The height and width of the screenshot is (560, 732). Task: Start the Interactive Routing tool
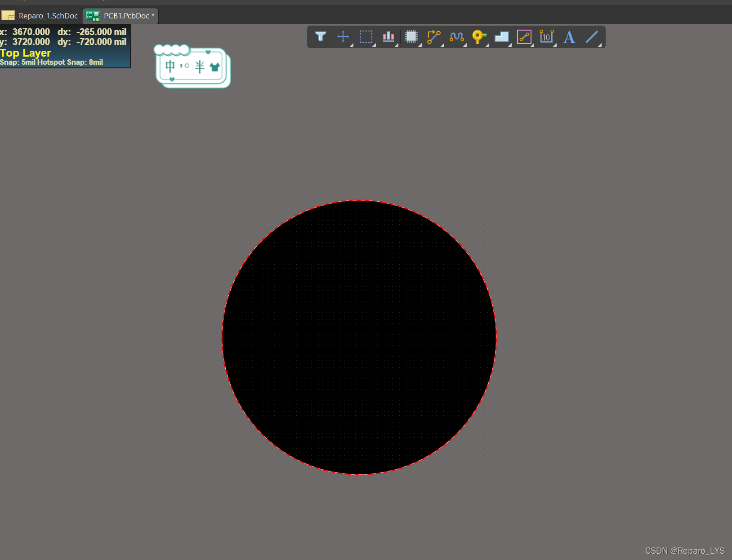pyautogui.click(x=433, y=36)
